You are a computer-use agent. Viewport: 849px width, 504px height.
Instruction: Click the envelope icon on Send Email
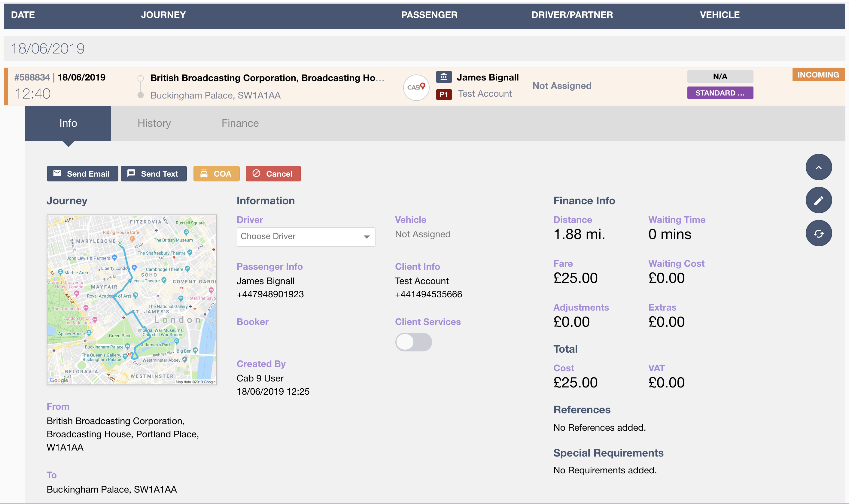[x=57, y=173]
